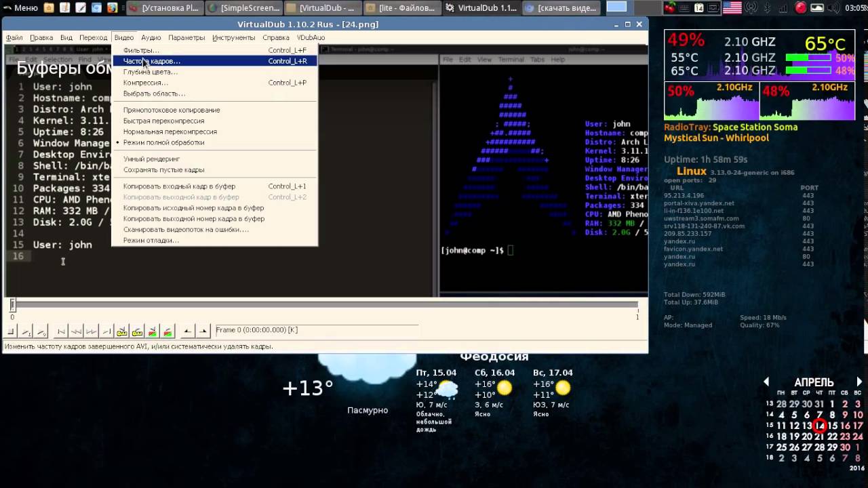868x488 pixels.
Task: Open the Аудио menu
Action: coord(151,37)
